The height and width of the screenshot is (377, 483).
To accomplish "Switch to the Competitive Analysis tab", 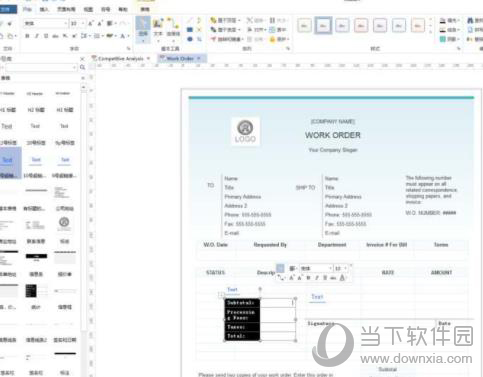I will click(x=121, y=59).
